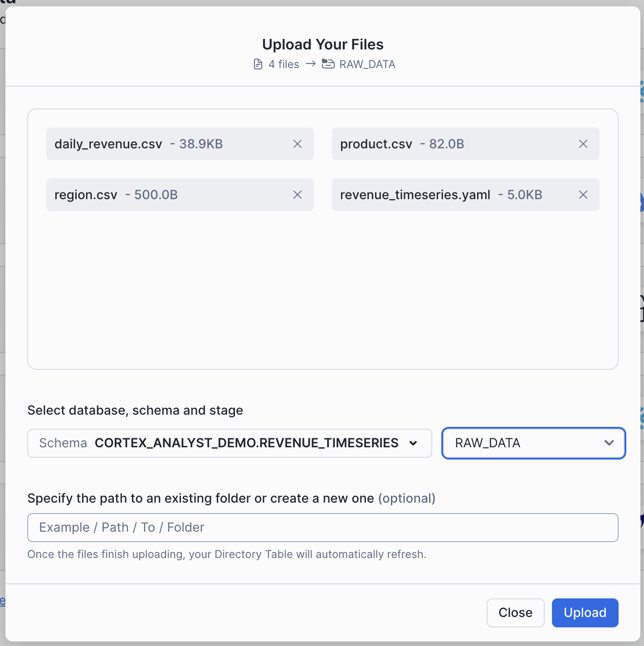Open the RAW_DATA stage dropdown
644x646 pixels.
click(x=533, y=443)
